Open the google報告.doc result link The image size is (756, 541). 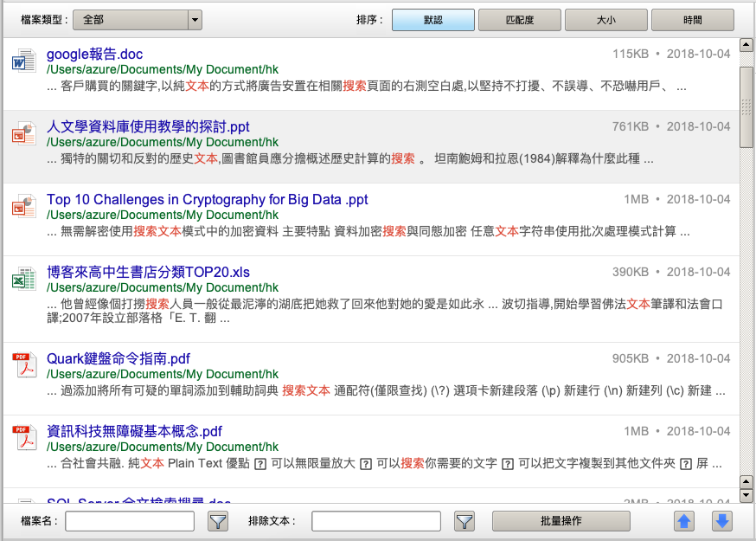[94, 55]
